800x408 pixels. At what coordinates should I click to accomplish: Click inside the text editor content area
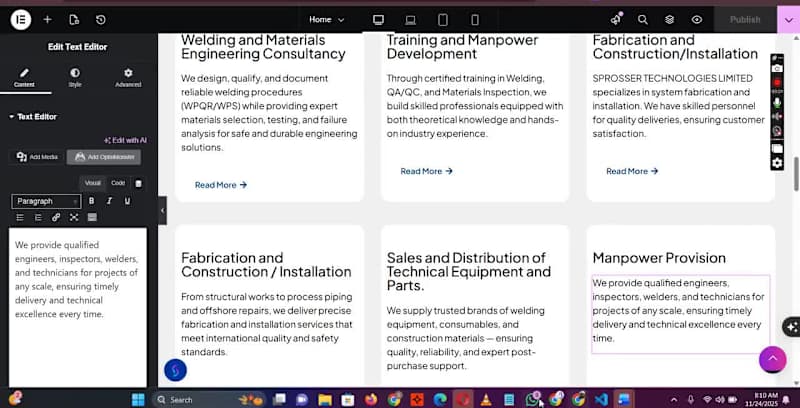[78, 308]
